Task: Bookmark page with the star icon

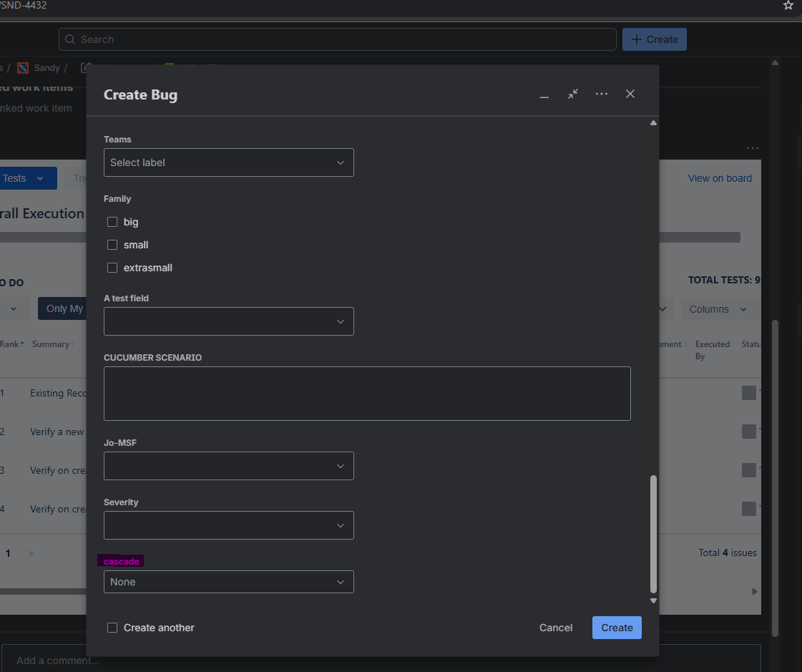Action: click(788, 6)
